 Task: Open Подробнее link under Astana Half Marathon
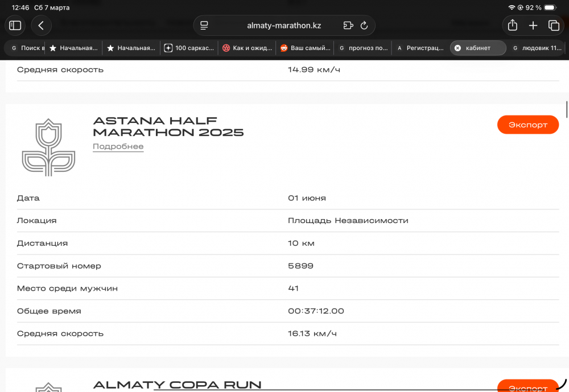[x=118, y=147]
